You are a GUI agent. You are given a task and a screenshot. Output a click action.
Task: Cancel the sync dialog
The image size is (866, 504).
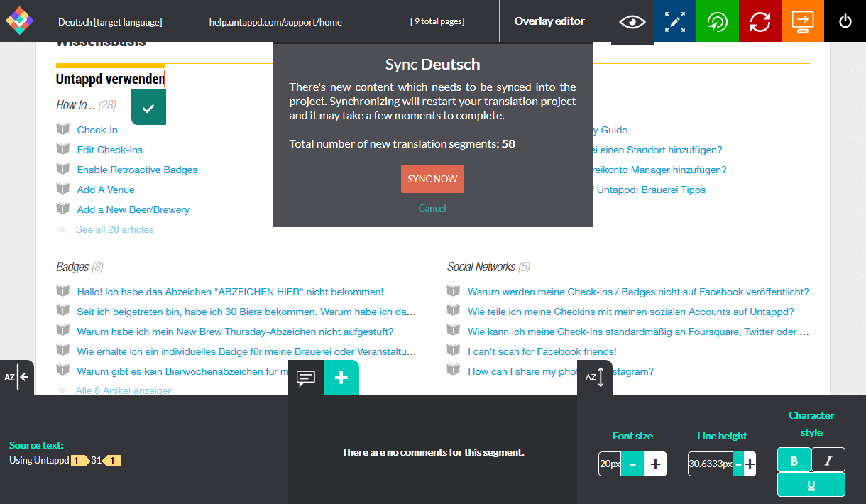[x=432, y=208]
